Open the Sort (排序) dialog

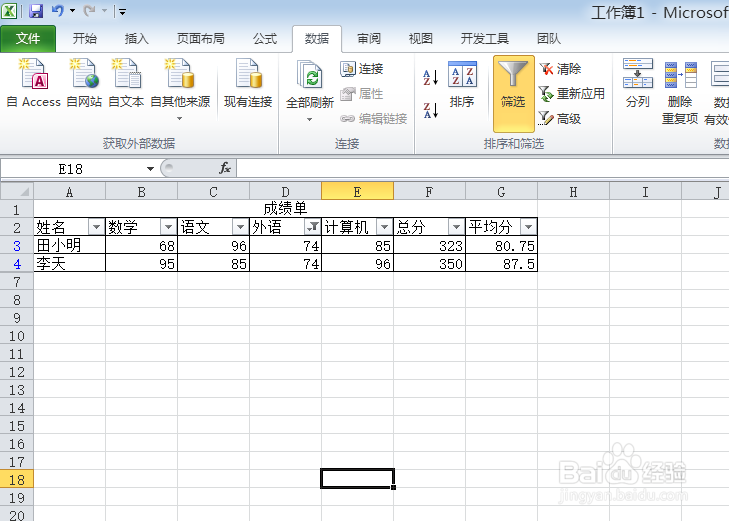click(x=462, y=85)
